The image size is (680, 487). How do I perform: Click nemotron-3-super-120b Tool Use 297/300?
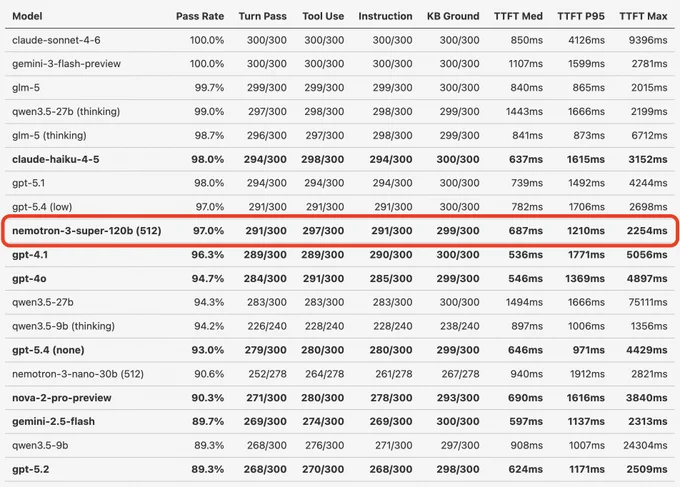323,231
